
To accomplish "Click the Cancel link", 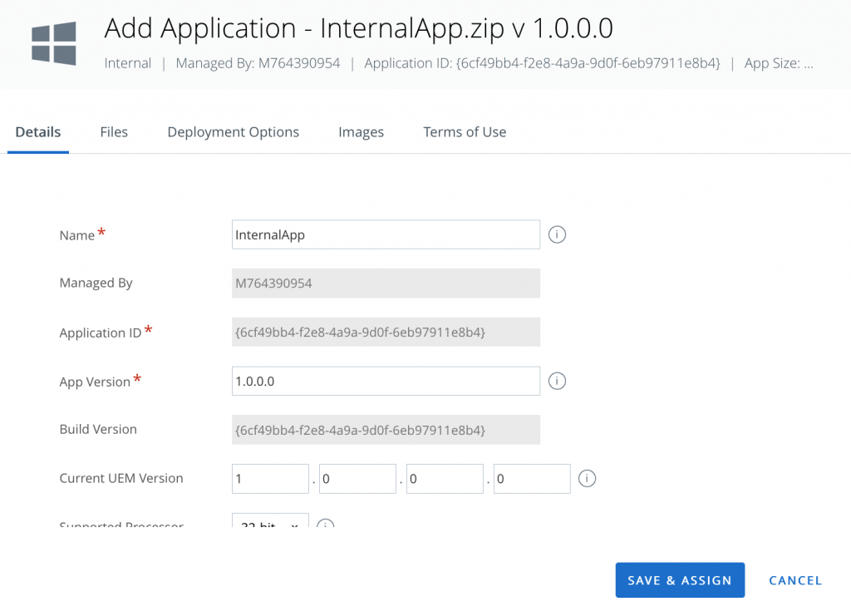I will [x=795, y=580].
